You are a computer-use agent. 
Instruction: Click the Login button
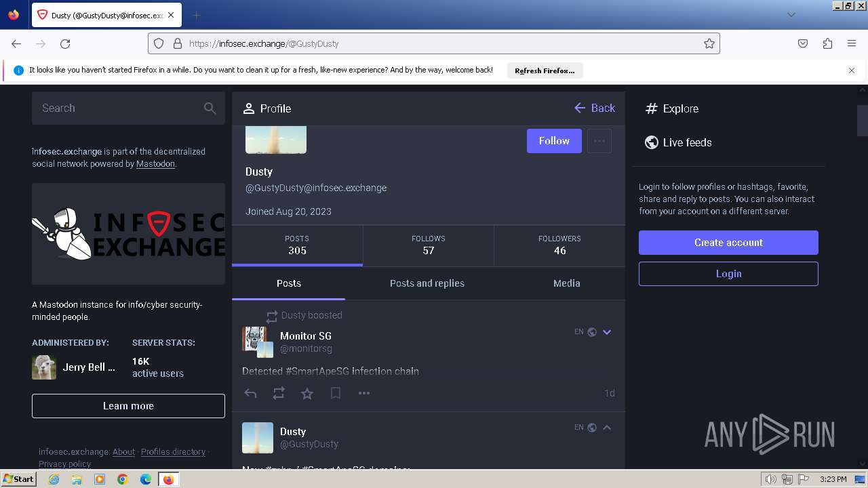(x=728, y=274)
